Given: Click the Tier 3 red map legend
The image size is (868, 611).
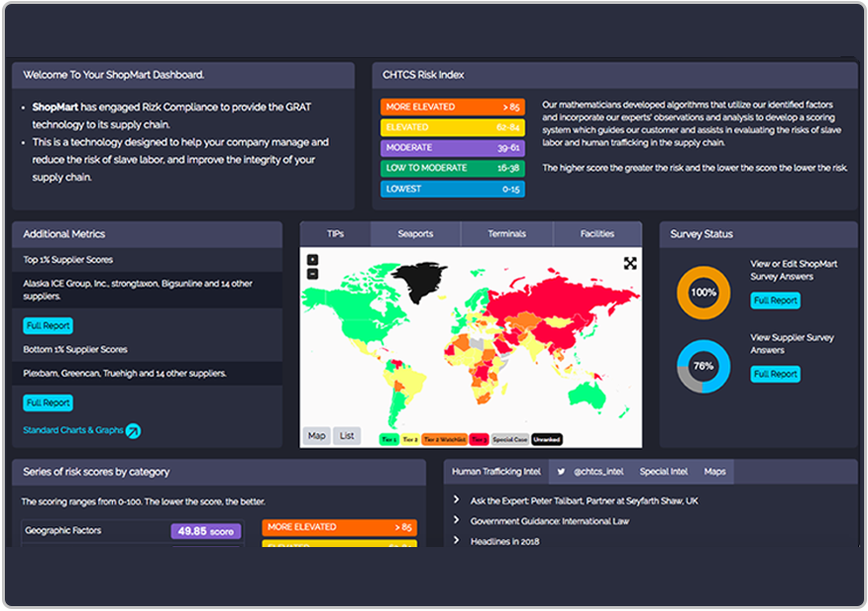Looking at the screenshot, I should point(479,440).
